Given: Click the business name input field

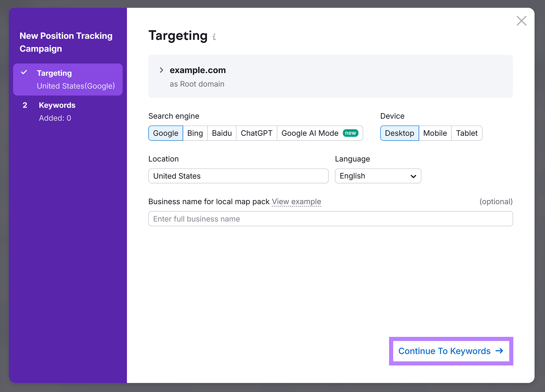Looking at the screenshot, I should [x=330, y=219].
